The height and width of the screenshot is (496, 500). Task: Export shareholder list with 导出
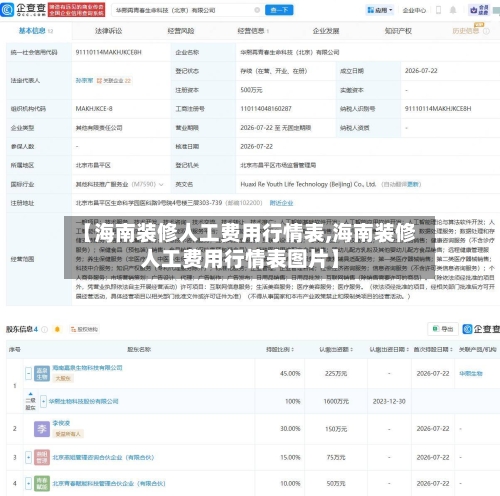(x=443, y=329)
